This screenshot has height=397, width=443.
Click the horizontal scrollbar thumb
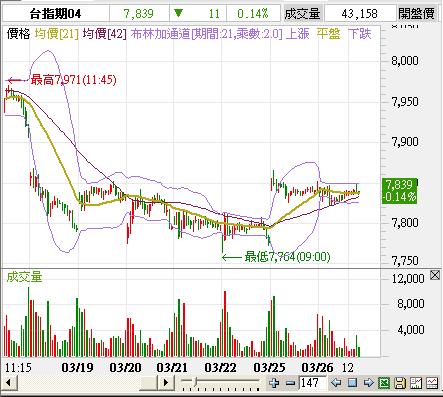pos(148,382)
